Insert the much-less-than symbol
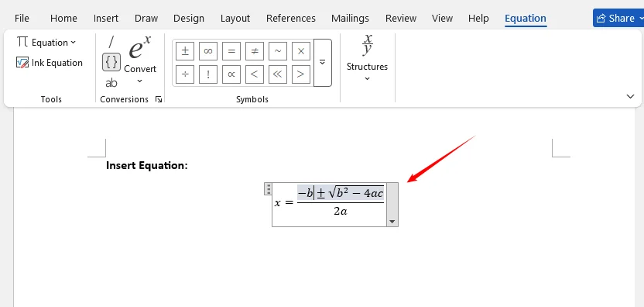This screenshot has height=307, width=644. [x=278, y=74]
